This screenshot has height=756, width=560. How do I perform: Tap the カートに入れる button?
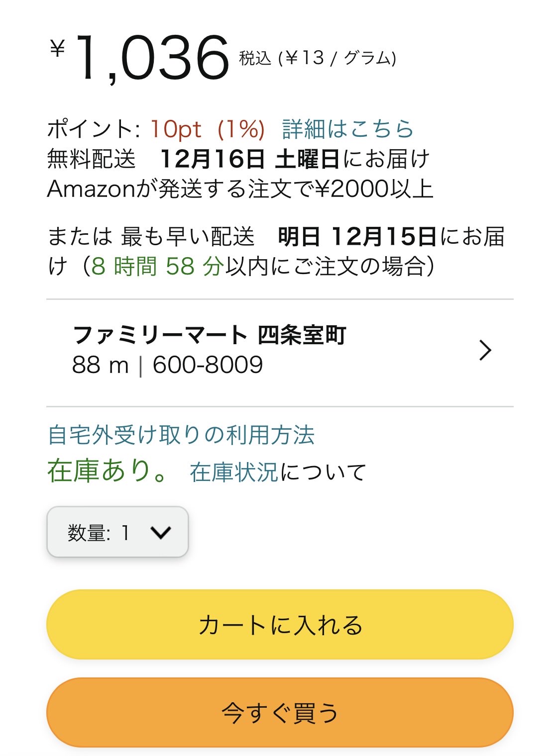280,625
